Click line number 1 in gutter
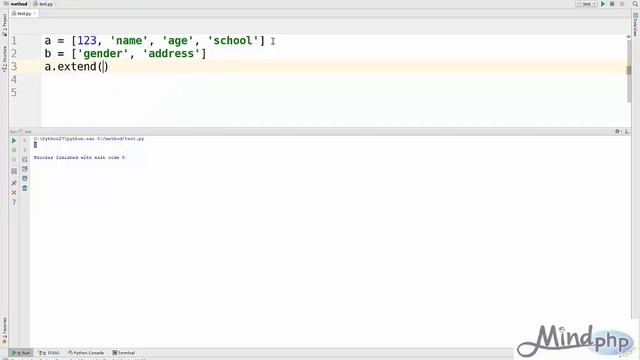 tap(14, 41)
